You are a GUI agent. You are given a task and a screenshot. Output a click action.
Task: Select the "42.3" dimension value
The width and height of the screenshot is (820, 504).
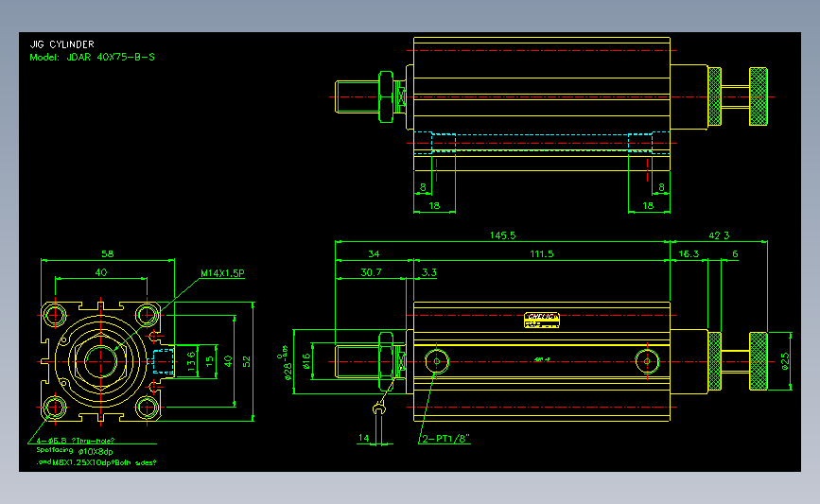[x=719, y=235]
